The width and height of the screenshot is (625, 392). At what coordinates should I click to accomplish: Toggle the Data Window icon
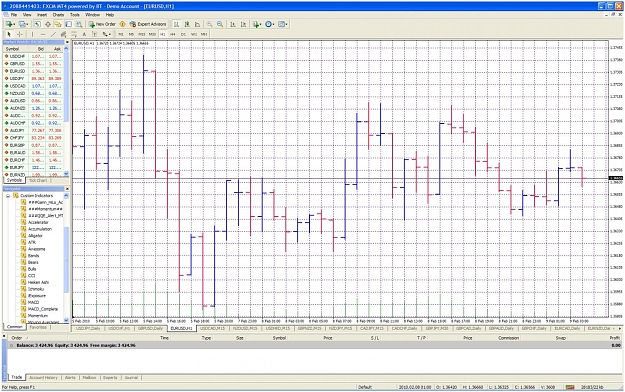pos(47,24)
